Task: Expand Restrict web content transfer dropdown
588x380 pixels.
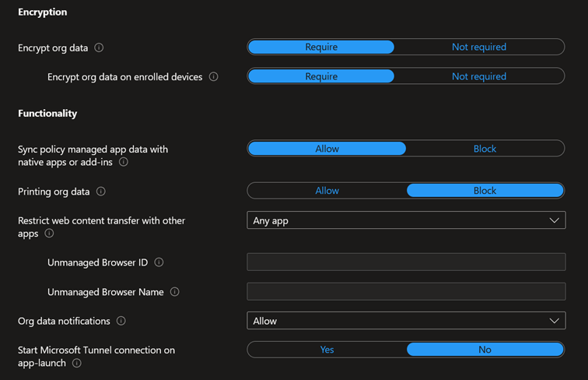Action: click(x=406, y=220)
